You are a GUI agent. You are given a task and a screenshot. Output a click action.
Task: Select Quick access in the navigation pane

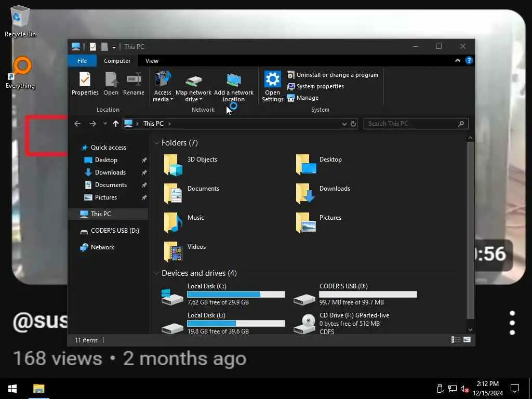[108, 147]
